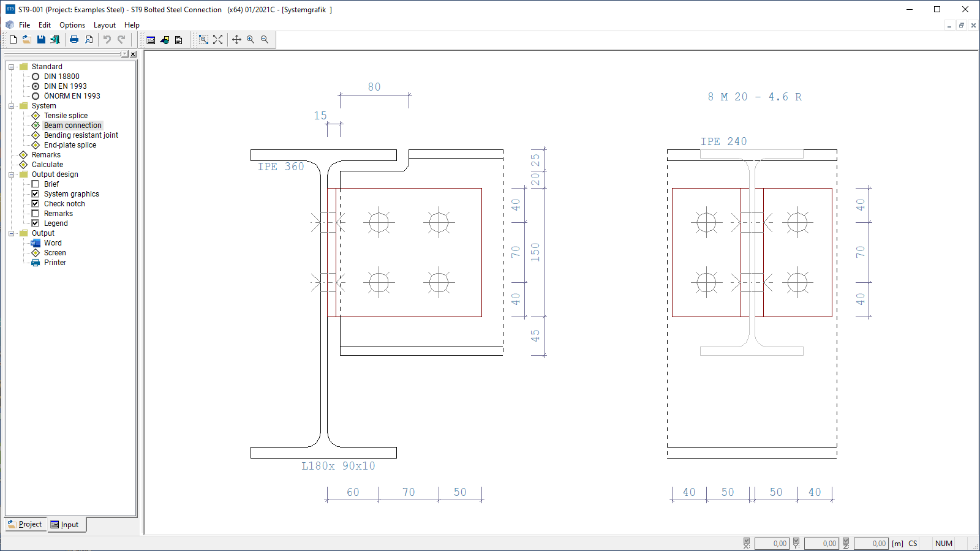Select Tensile splice system
This screenshot has height=551, width=980.
tap(66, 116)
